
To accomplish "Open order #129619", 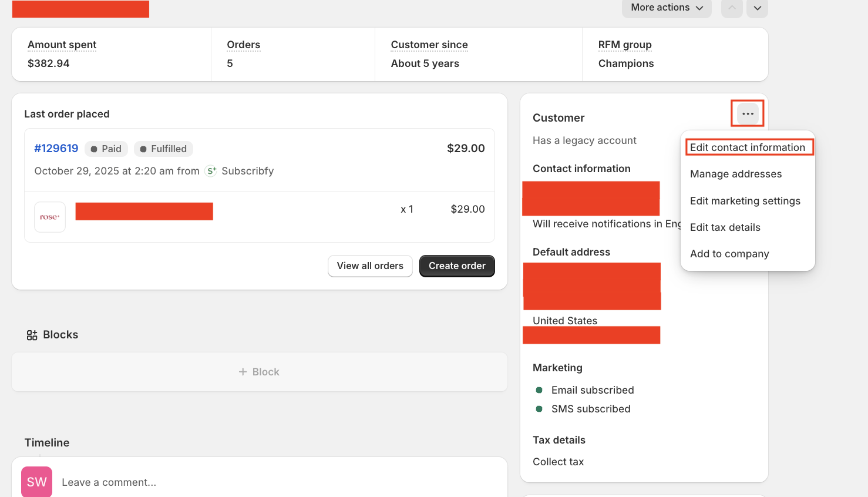I will tap(56, 148).
